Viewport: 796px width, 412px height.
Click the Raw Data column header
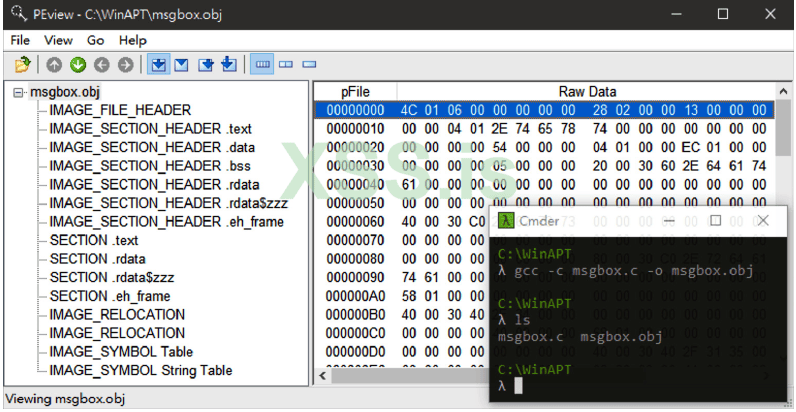586,91
